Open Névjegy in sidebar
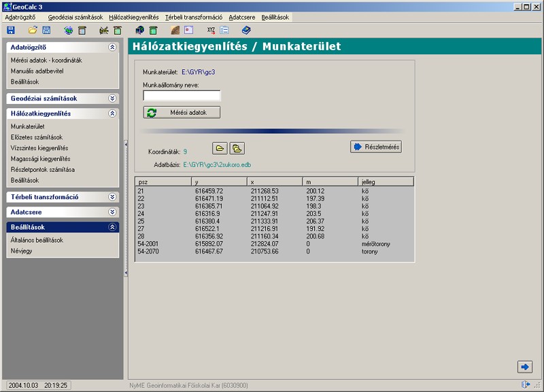 click(x=21, y=251)
